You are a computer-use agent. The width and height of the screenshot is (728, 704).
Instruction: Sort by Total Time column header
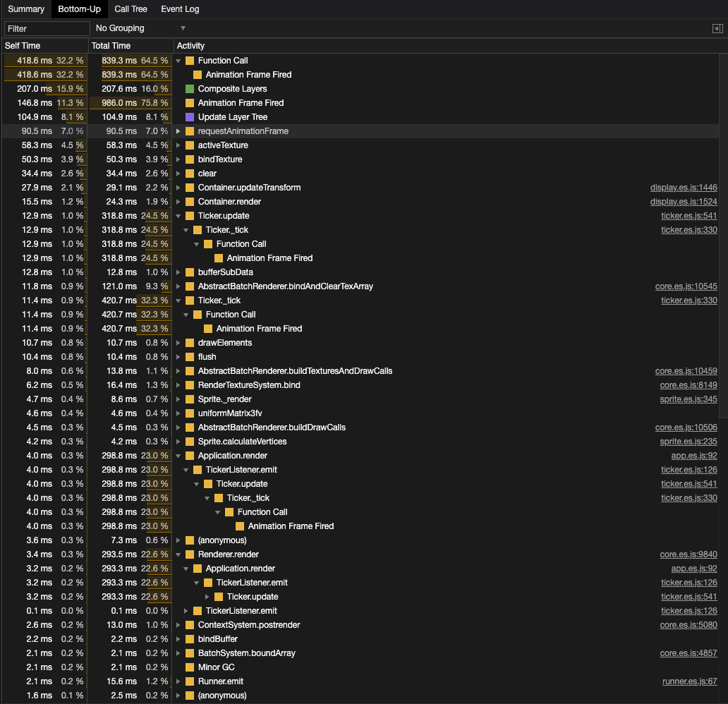(131, 46)
